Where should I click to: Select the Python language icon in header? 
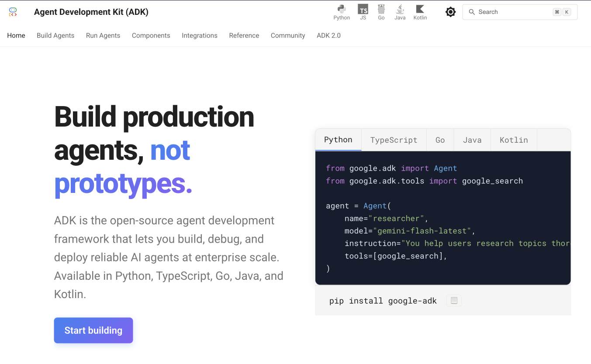click(x=342, y=12)
